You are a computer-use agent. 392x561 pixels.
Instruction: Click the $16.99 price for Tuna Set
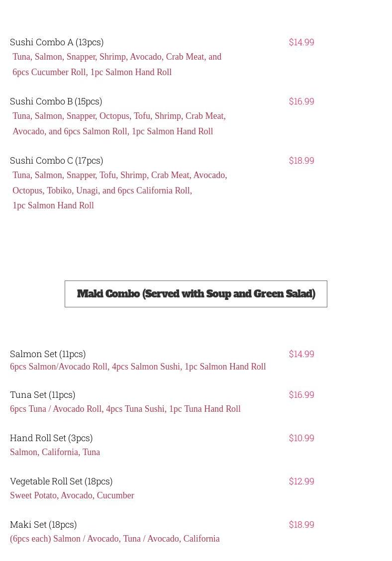click(301, 394)
